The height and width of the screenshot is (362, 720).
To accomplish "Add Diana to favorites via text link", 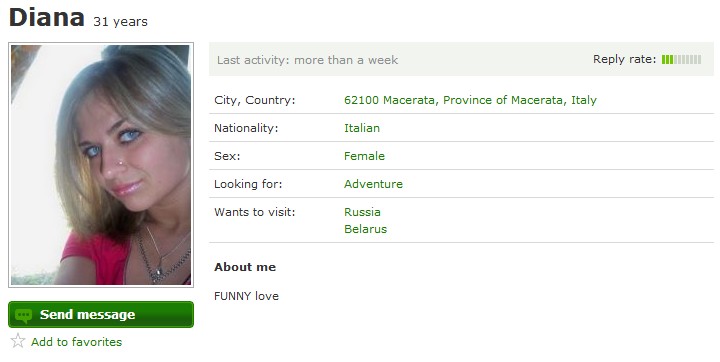I will (x=77, y=342).
